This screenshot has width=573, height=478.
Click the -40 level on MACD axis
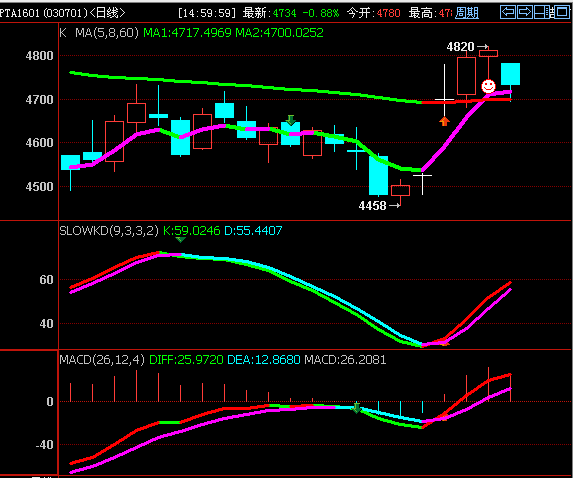pyautogui.click(x=44, y=445)
